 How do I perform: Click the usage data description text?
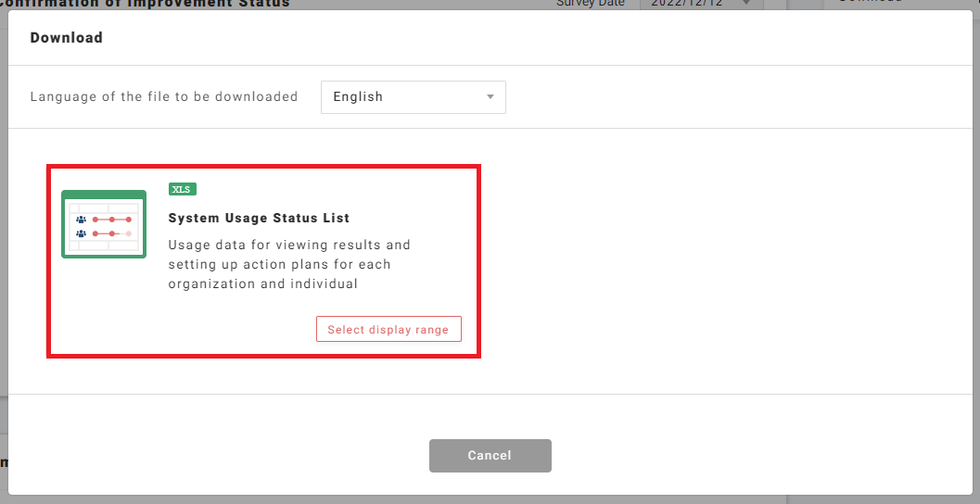(288, 264)
